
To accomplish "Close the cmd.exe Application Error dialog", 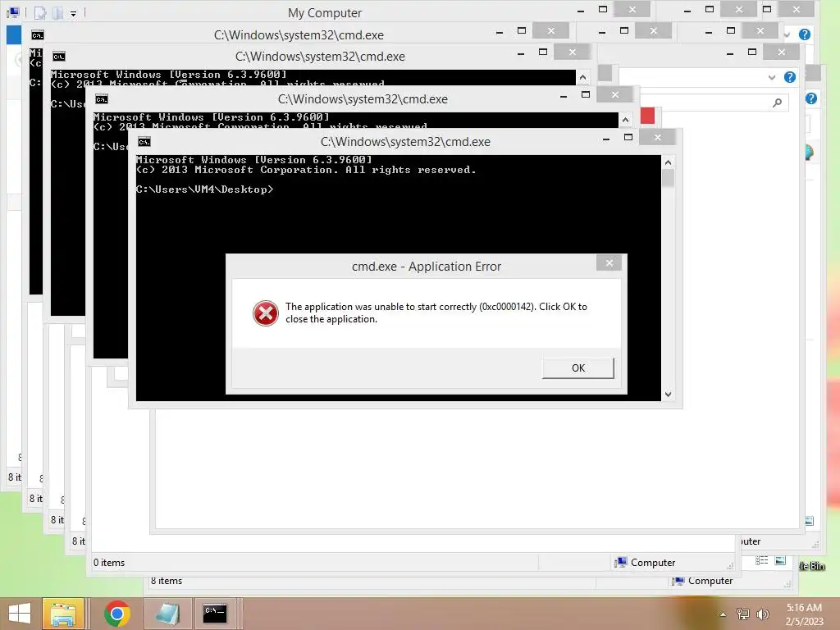I will [x=609, y=263].
